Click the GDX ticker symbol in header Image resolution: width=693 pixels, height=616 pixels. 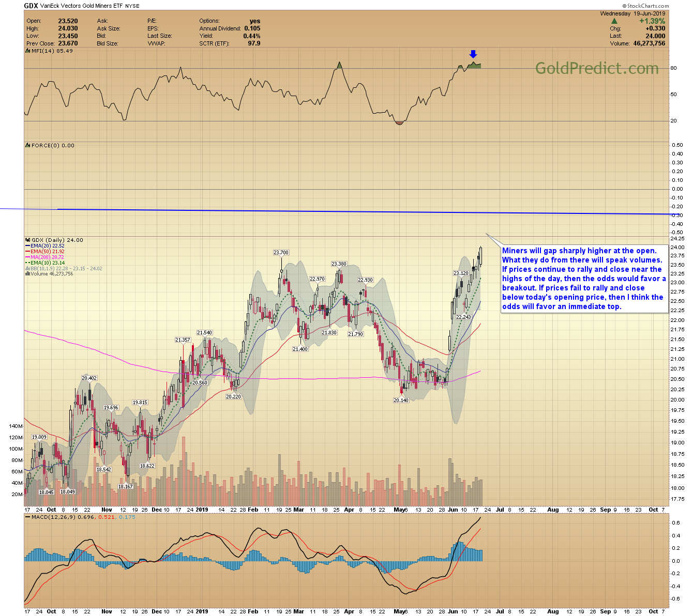pyautogui.click(x=31, y=6)
